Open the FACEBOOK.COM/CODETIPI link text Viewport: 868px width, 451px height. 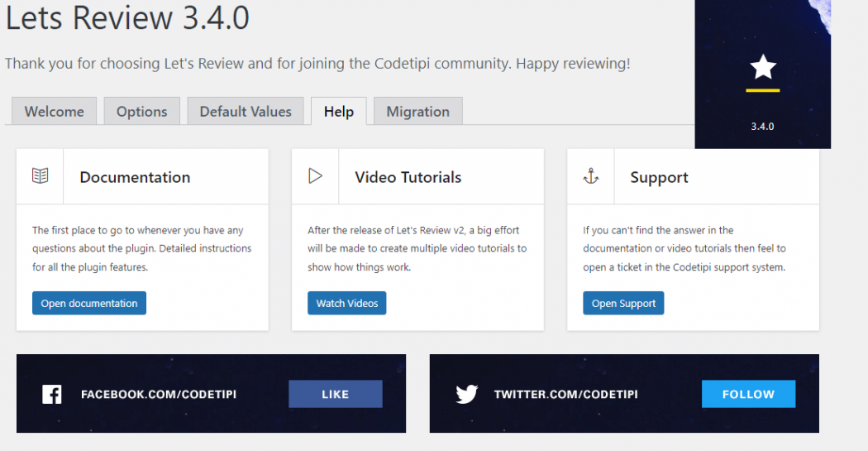pyautogui.click(x=159, y=395)
